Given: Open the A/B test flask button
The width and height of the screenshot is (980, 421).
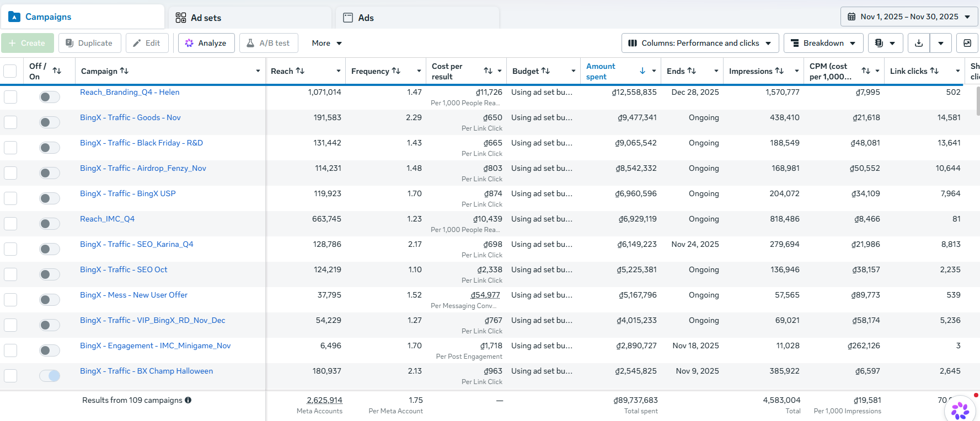Looking at the screenshot, I should point(269,43).
